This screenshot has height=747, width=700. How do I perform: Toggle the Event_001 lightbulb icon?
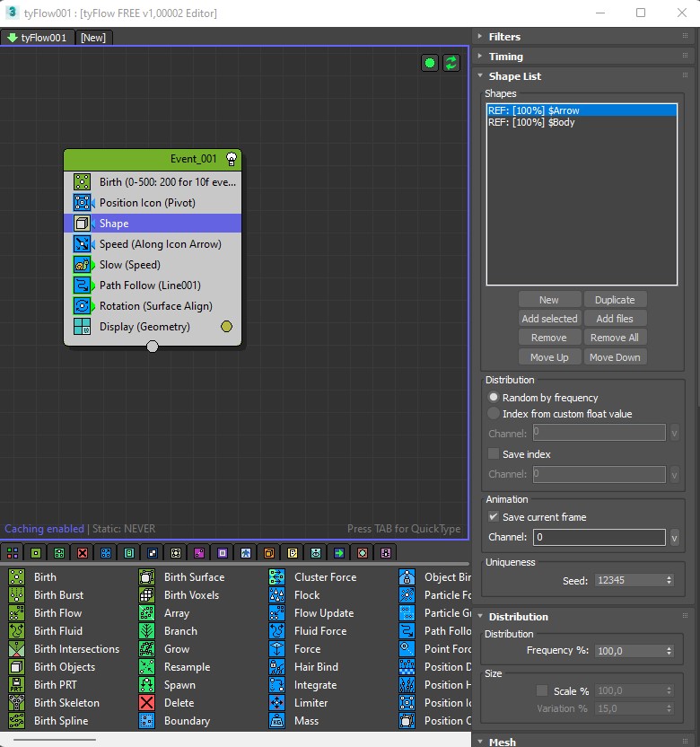tap(232, 159)
